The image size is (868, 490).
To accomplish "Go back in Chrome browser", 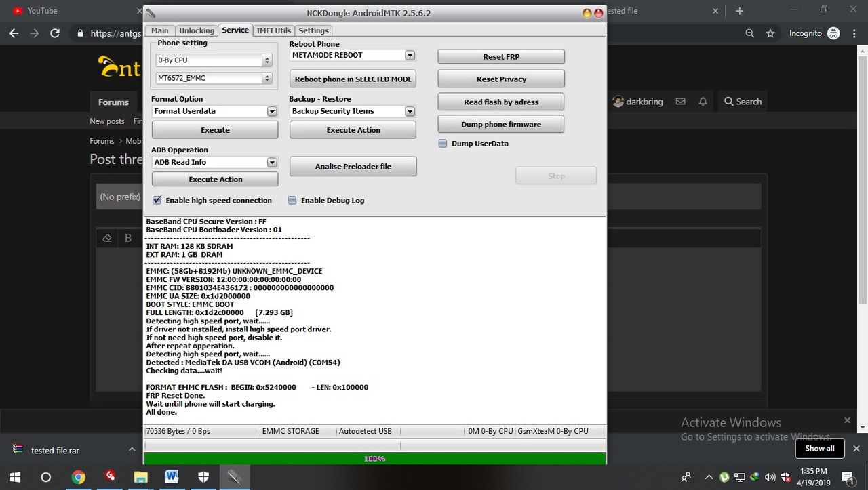I will [14, 33].
